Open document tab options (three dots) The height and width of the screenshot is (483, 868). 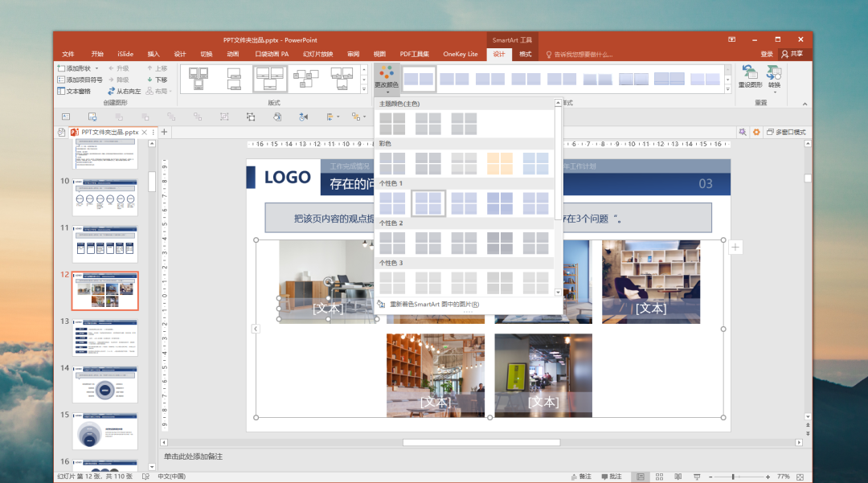coord(154,133)
